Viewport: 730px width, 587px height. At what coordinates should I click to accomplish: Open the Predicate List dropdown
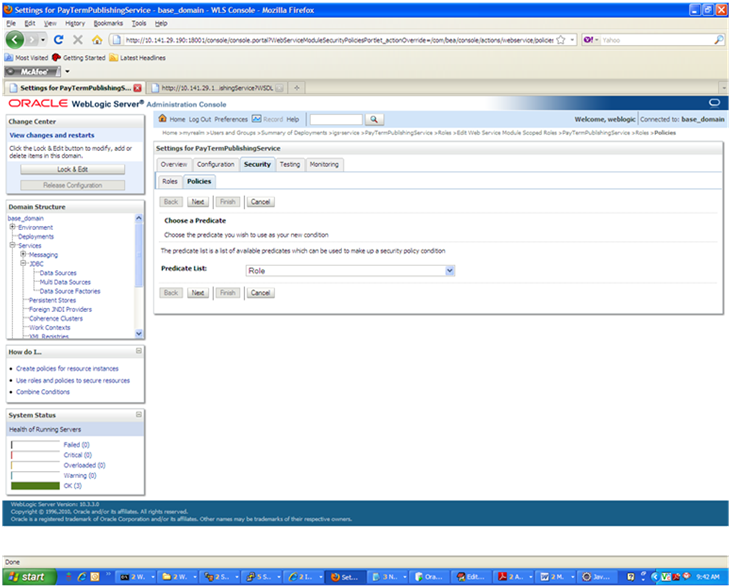coord(350,271)
